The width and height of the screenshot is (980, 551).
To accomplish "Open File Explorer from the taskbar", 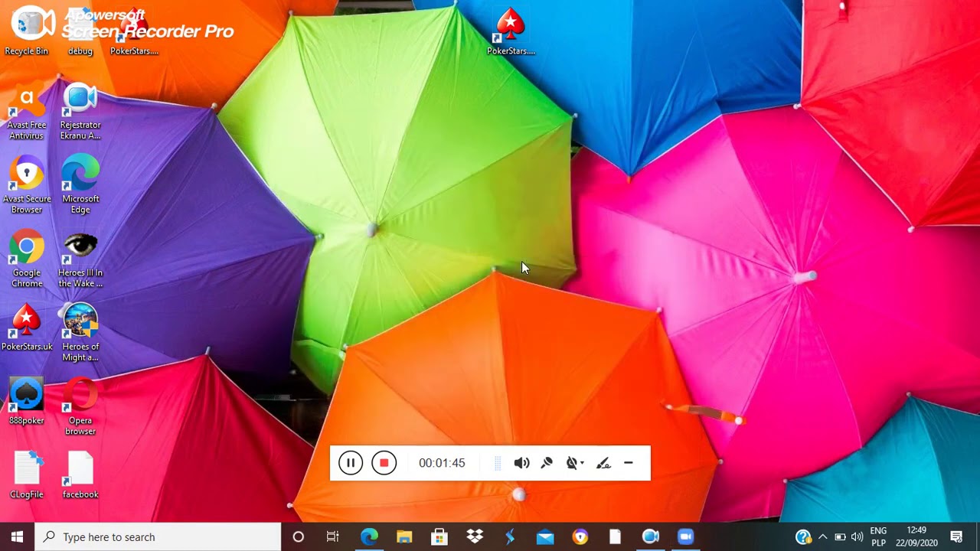I will (404, 537).
